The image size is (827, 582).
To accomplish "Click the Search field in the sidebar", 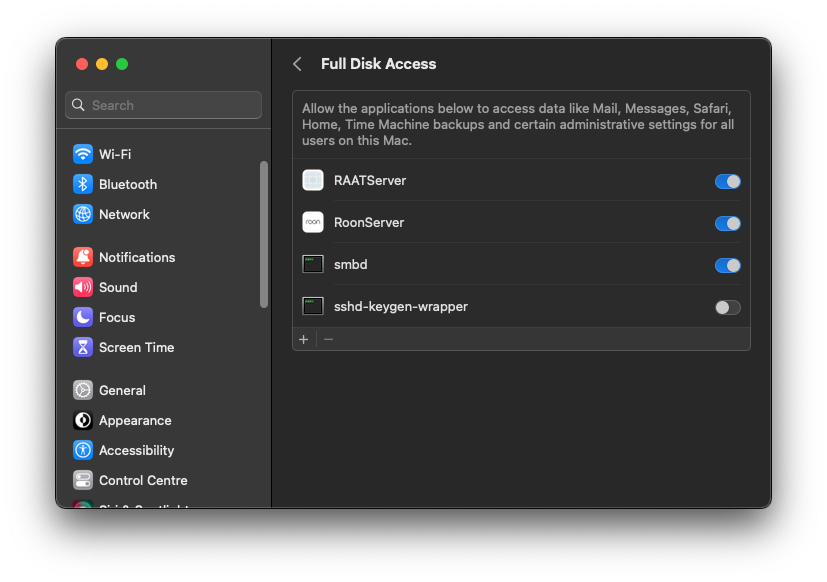I will tap(162, 105).
